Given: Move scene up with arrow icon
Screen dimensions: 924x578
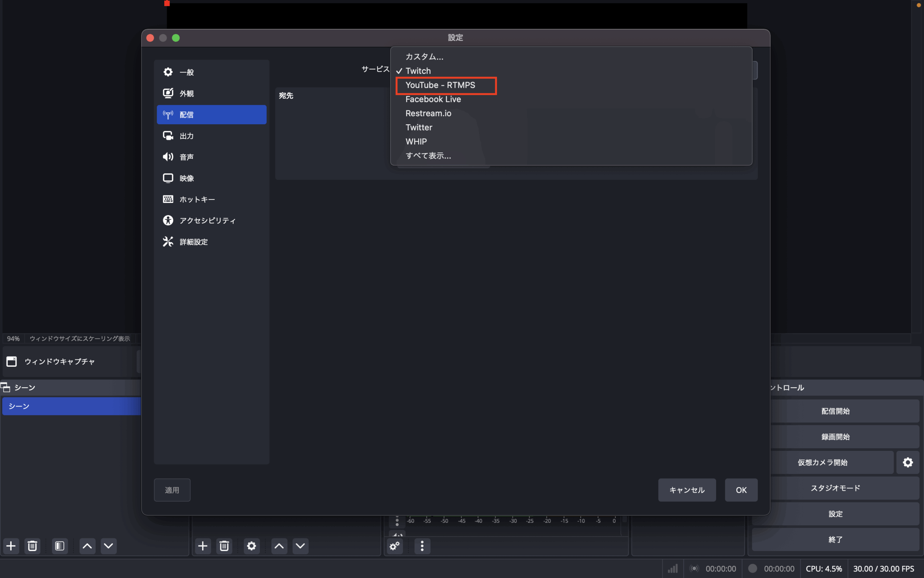Looking at the screenshot, I should click(87, 546).
